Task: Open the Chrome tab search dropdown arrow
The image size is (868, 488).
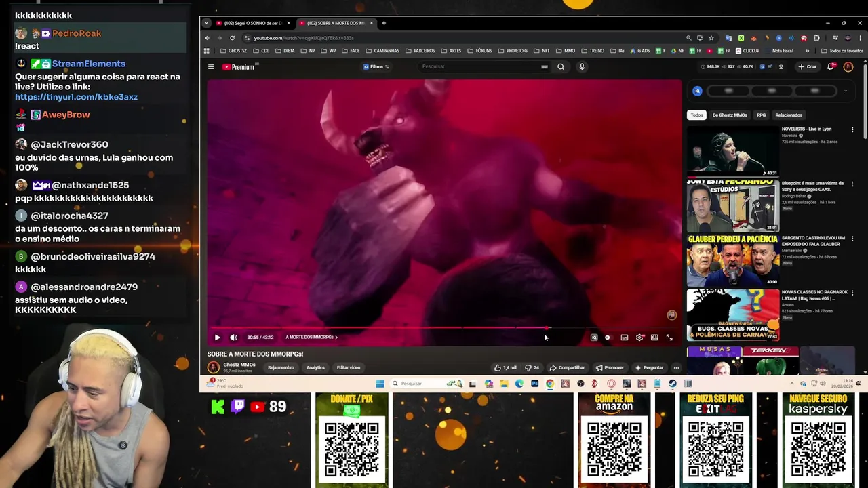Action: (207, 23)
